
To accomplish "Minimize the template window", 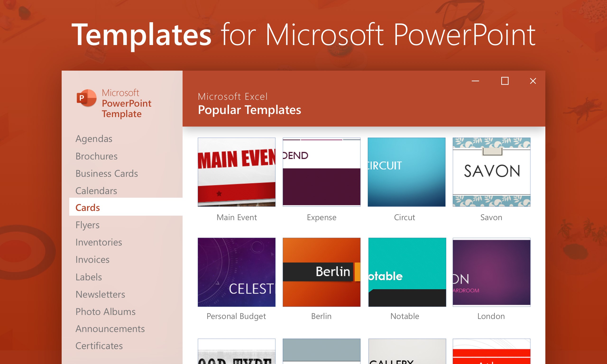I will (x=475, y=81).
